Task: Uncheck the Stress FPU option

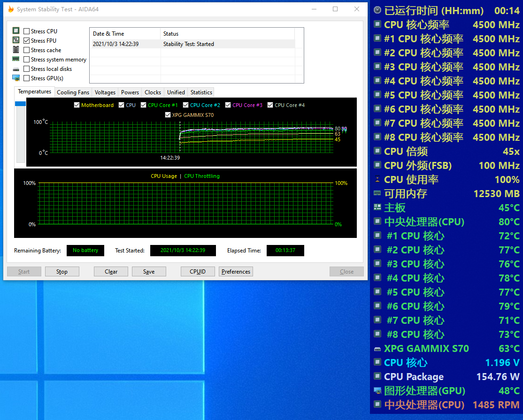Action: (x=27, y=41)
